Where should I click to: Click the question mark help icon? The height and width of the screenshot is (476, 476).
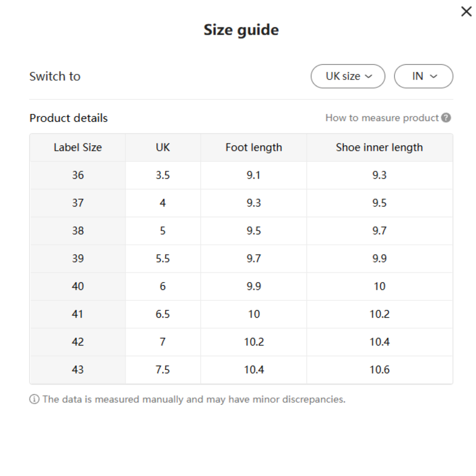click(x=446, y=118)
